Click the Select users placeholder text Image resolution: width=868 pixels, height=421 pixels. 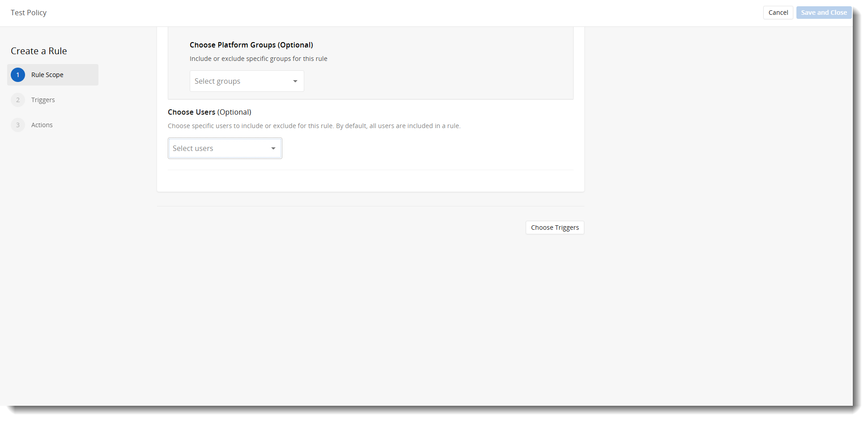pyautogui.click(x=193, y=148)
